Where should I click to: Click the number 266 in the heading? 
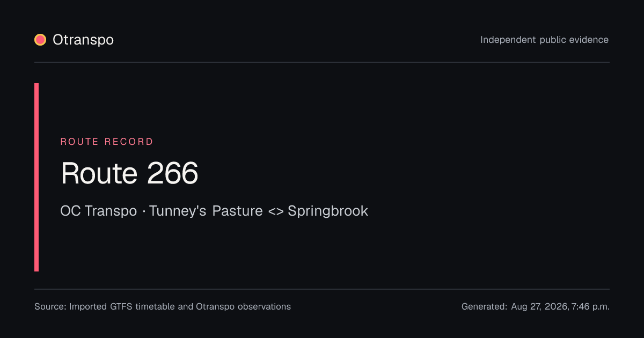(172, 173)
